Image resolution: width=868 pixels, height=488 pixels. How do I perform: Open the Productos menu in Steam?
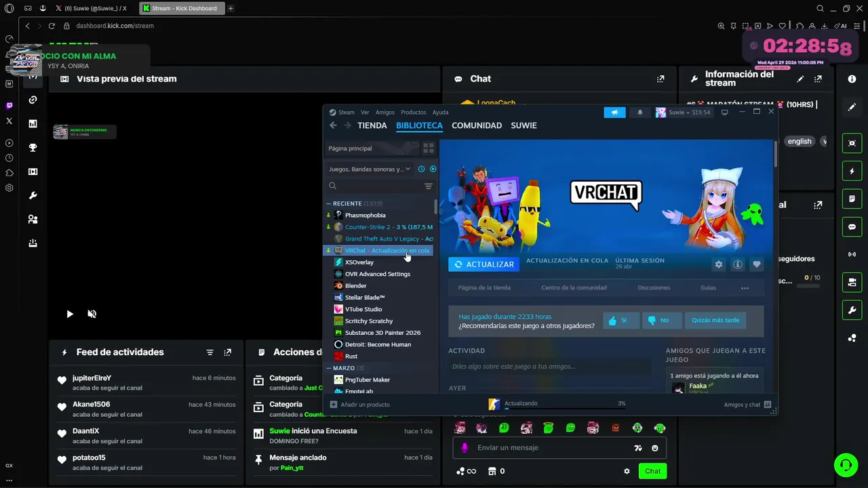tap(413, 113)
